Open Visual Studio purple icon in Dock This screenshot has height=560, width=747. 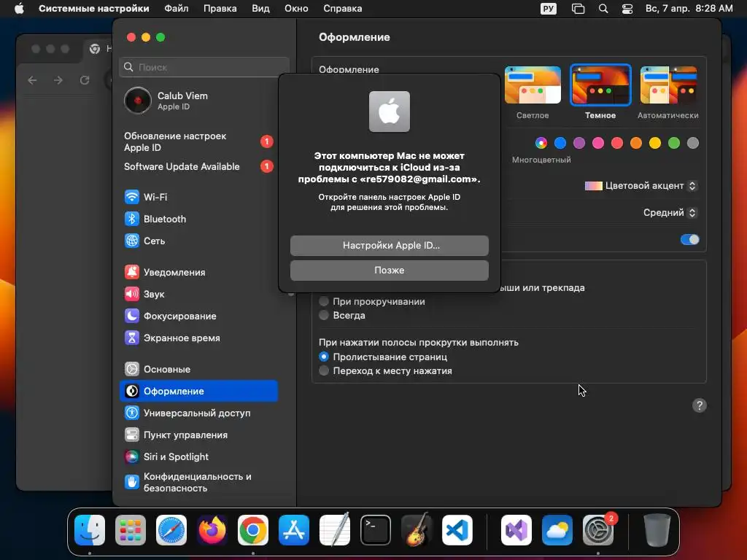pyautogui.click(x=516, y=529)
